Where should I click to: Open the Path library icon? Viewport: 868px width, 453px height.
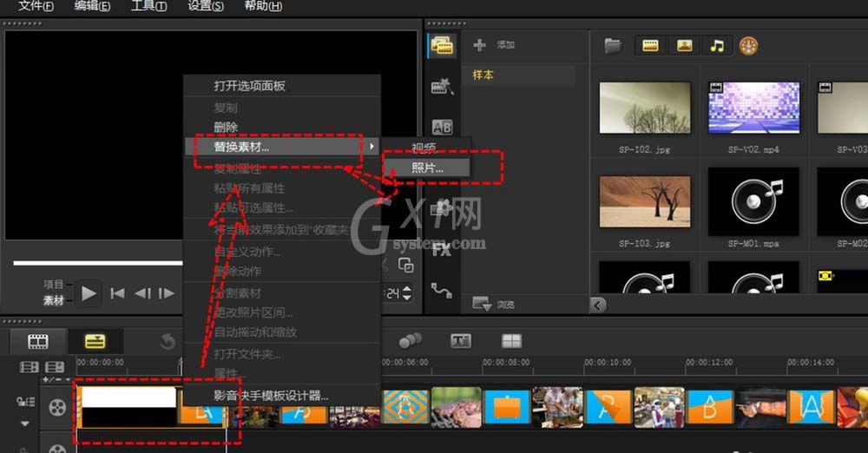point(442,290)
